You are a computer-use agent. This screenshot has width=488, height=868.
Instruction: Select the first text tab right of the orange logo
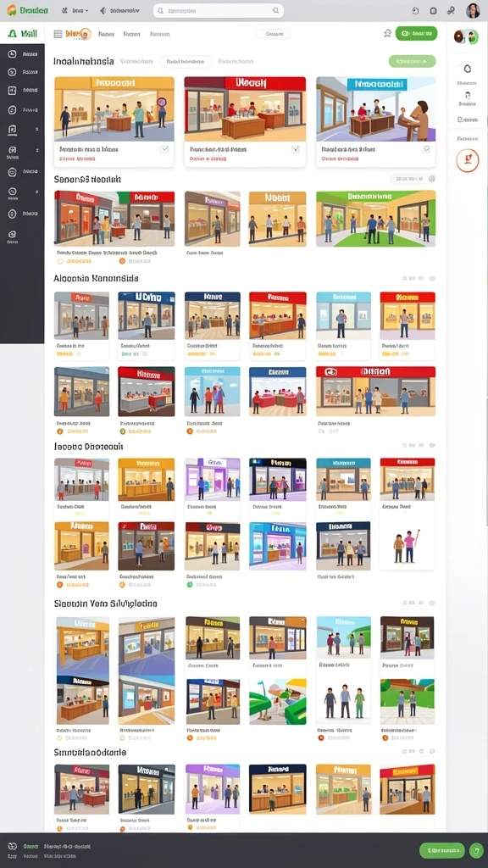tap(106, 34)
